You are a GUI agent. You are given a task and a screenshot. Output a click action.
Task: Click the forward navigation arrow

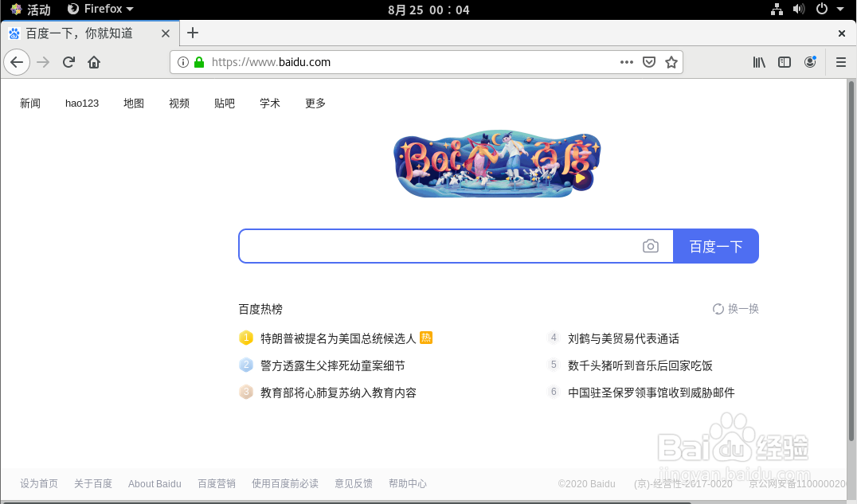(x=43, y=62)
